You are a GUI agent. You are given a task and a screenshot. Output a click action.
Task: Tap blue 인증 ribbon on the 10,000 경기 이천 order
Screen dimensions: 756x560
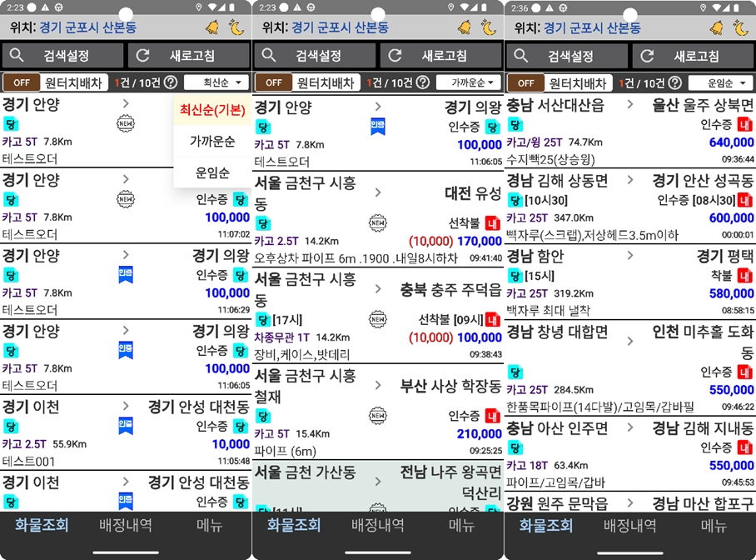point(126,426)
